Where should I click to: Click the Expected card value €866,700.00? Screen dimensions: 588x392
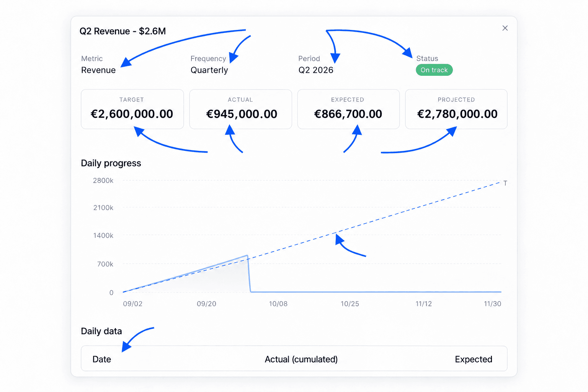click(x=348, y=114)
